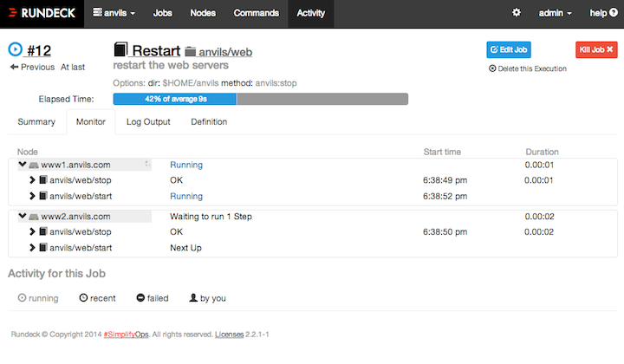This screenshot has width=624, height=364.
Task: Collapse the www1.anvils.com node
Action: tap(23, 165)
